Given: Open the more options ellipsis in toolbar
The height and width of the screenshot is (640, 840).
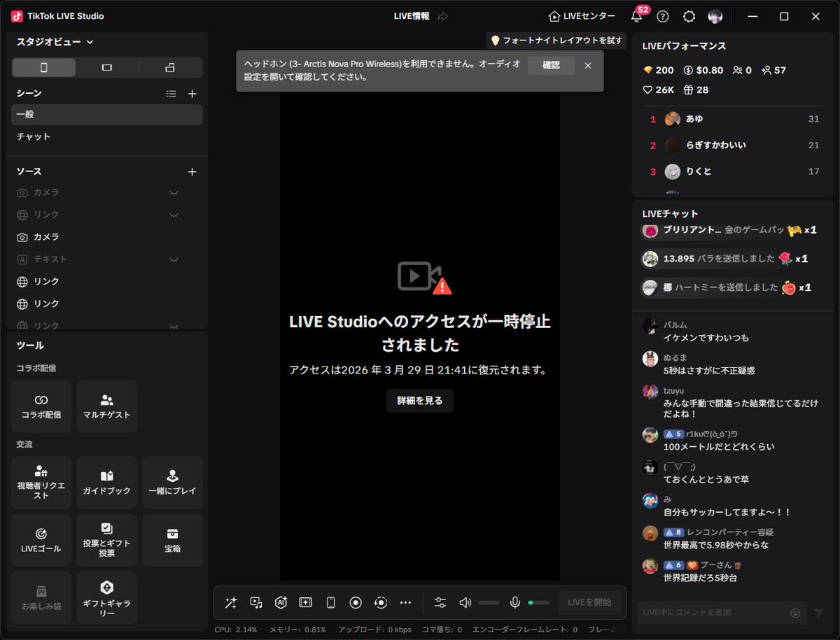Looking at the screenshot, I should click(x=405, y=602).
